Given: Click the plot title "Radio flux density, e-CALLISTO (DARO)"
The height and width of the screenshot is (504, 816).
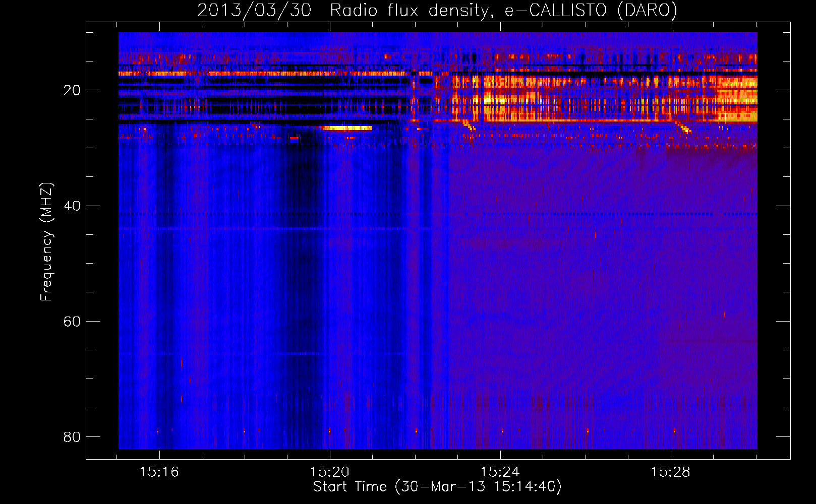Looking at the screenshot, I should point(503,10).
